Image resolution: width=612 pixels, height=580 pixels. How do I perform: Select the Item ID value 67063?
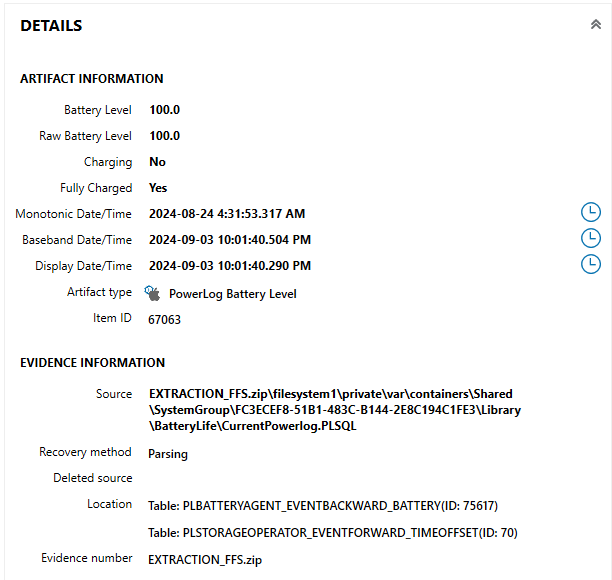pos(165,320)
